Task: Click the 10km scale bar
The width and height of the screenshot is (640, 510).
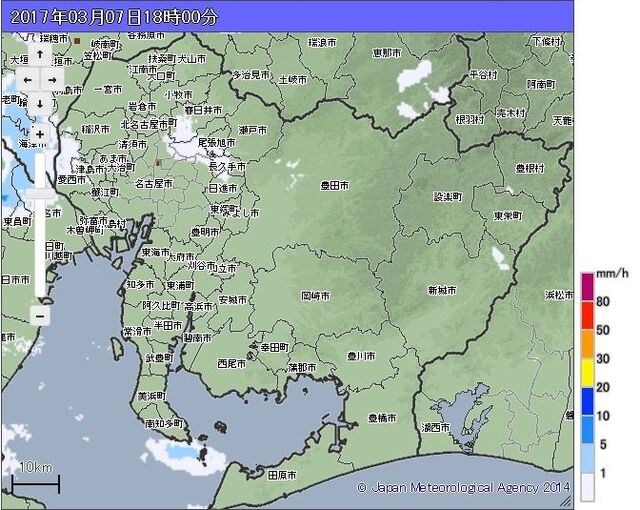Action: [x=36, y=484]
